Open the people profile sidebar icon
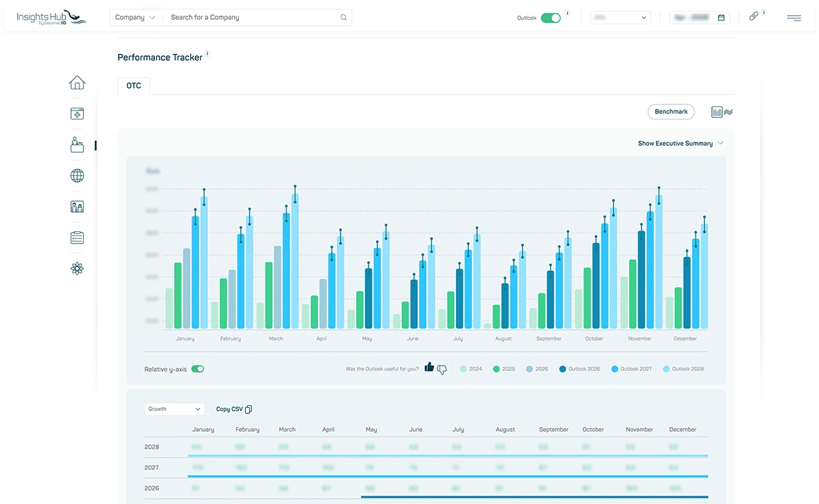This screenshot has height=504, width=819. point(77,207)
